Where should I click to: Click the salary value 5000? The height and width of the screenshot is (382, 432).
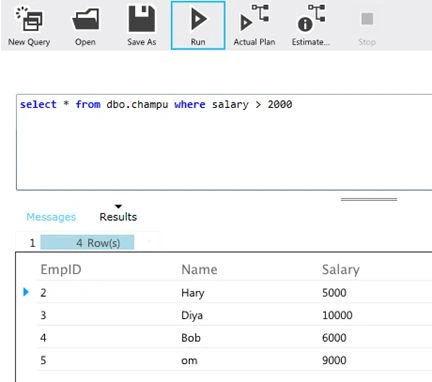coord(334,293)
